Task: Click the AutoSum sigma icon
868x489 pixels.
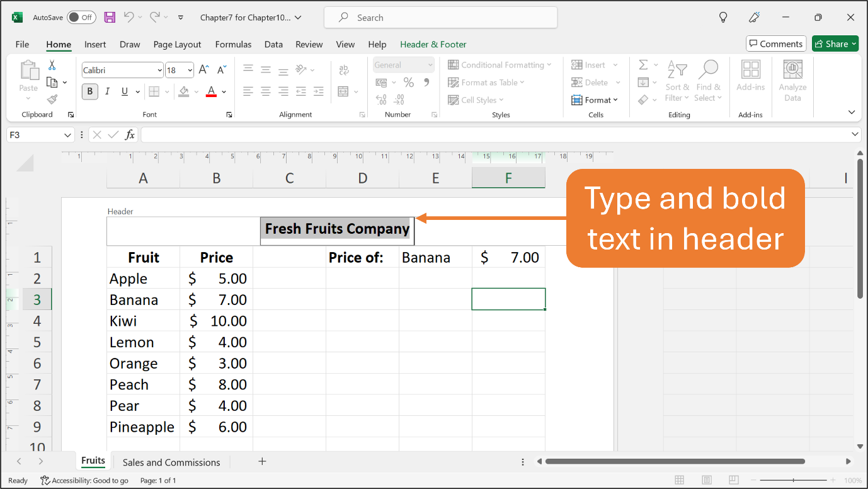Action: pyautogui.click(x=643, y=65)
